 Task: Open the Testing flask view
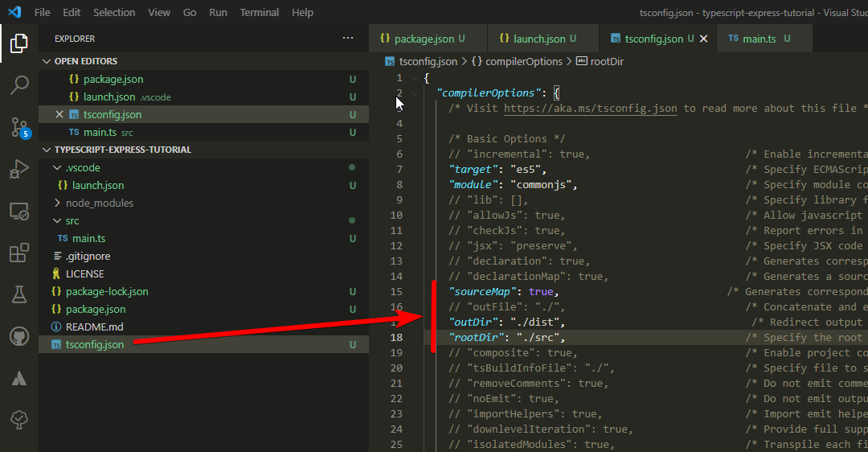pyautogui.click(x=18, y=294)
